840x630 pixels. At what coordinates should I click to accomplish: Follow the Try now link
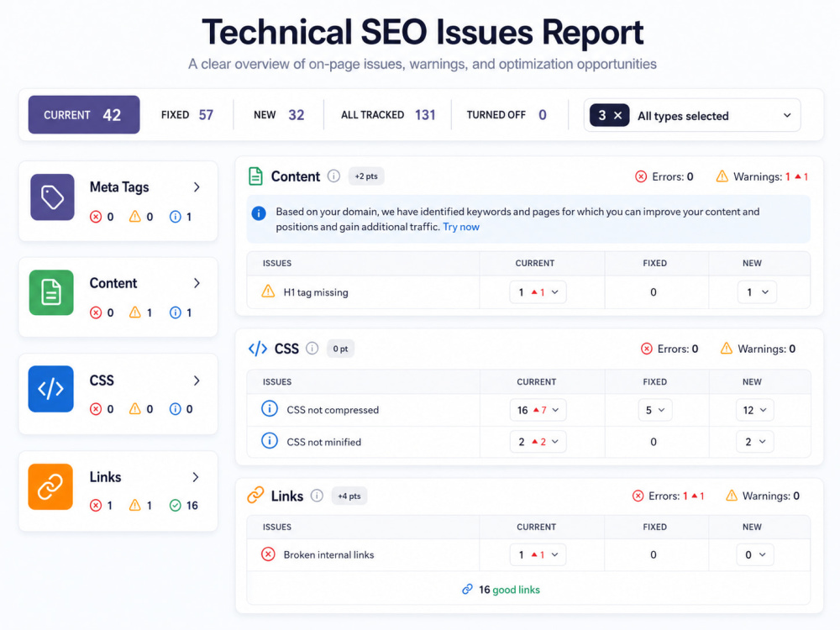[460, 227]
